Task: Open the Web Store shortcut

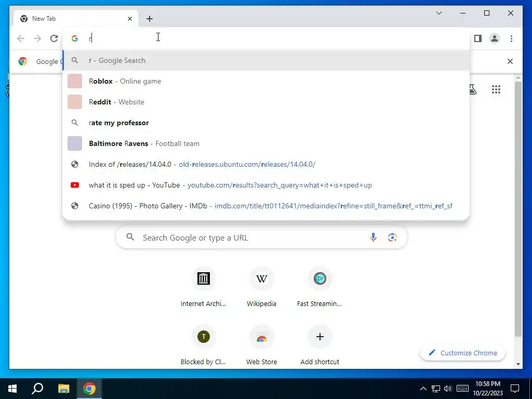Action: (262, 345)
